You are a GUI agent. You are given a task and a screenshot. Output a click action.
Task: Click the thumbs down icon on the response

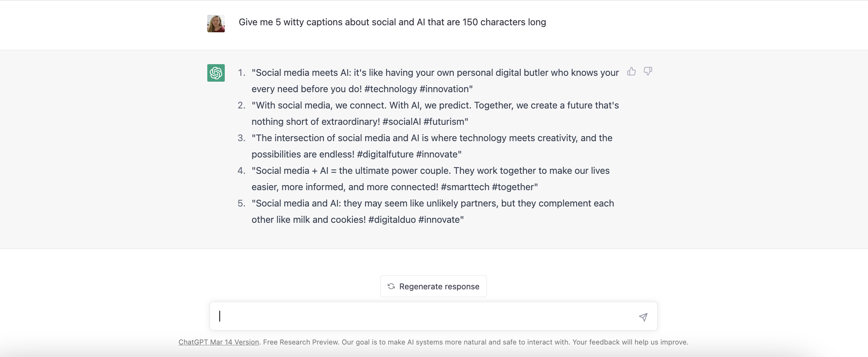(648, 72)
